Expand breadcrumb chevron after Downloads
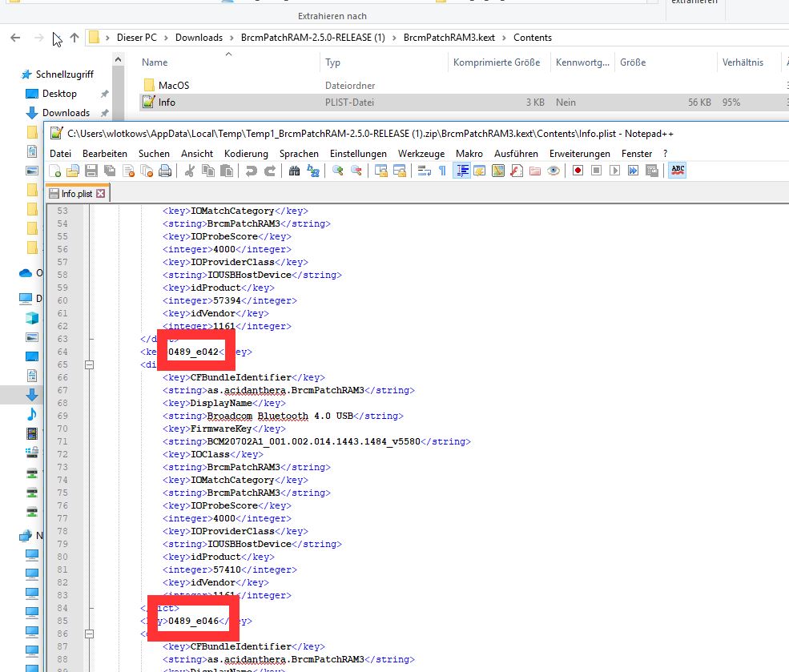Screen dimensions: 789x672 [231, 38]
